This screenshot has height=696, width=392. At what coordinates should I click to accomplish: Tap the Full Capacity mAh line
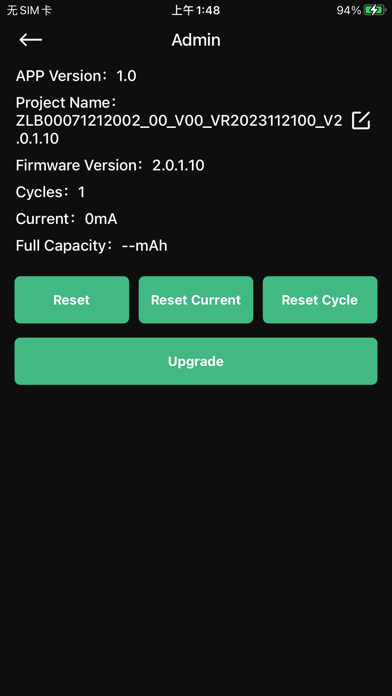pyautogui.click(x=91, y=245)
